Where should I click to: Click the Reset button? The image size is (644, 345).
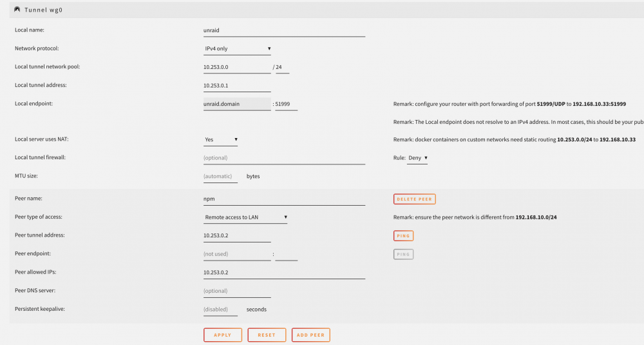[267, 335]
